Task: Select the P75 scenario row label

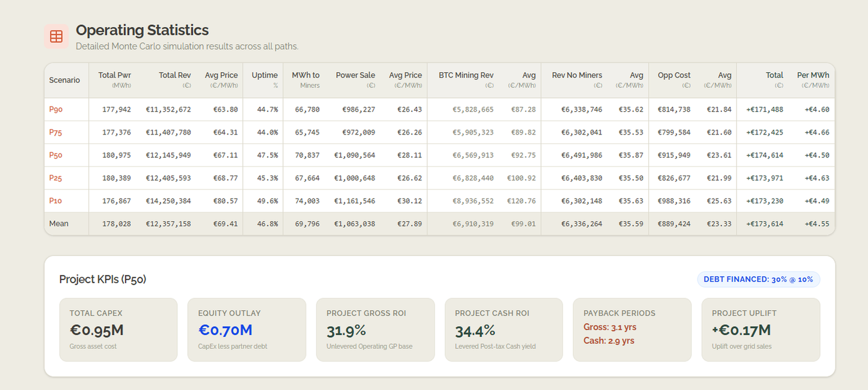Action: pos(55,132)
